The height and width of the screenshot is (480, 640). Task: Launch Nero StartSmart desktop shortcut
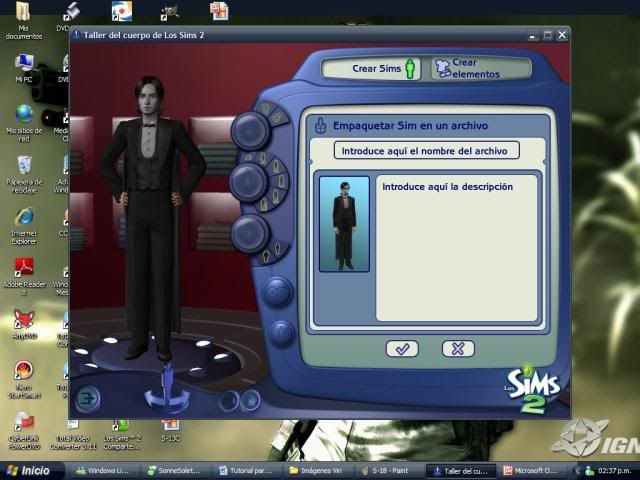24,380
